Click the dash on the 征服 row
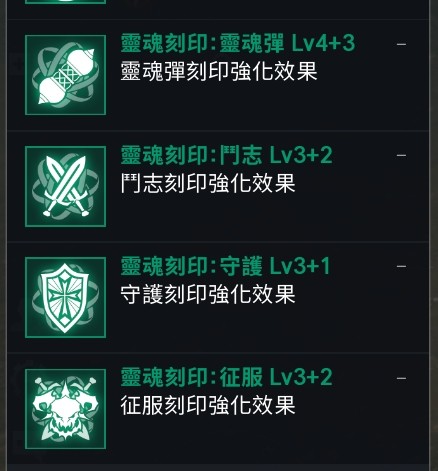Screen dimensions: 438x471 (401, 378)
